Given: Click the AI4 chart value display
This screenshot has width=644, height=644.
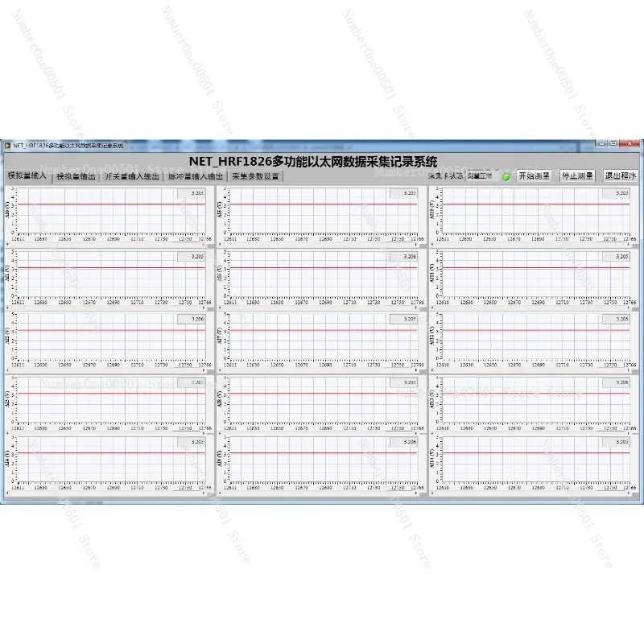Looking at the screenshot, I should [x=191, y=442].
